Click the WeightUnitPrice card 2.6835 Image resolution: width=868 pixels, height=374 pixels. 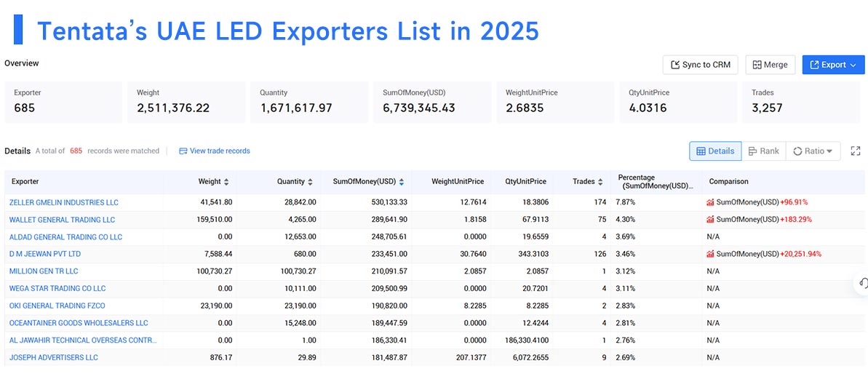554,102
